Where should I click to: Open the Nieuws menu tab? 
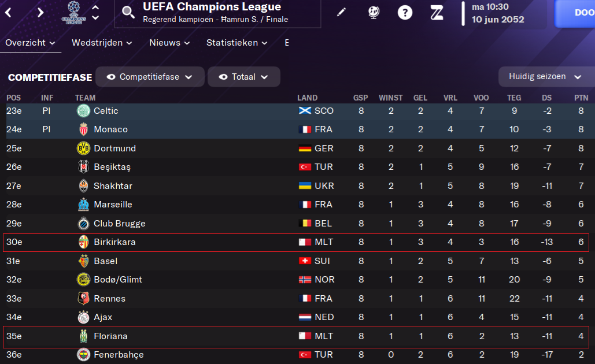click(169, 43)
